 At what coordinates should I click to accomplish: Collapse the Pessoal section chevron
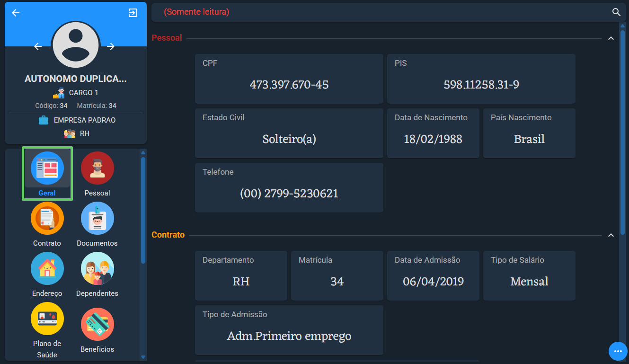pyautogui.click(x=611, y=38)
